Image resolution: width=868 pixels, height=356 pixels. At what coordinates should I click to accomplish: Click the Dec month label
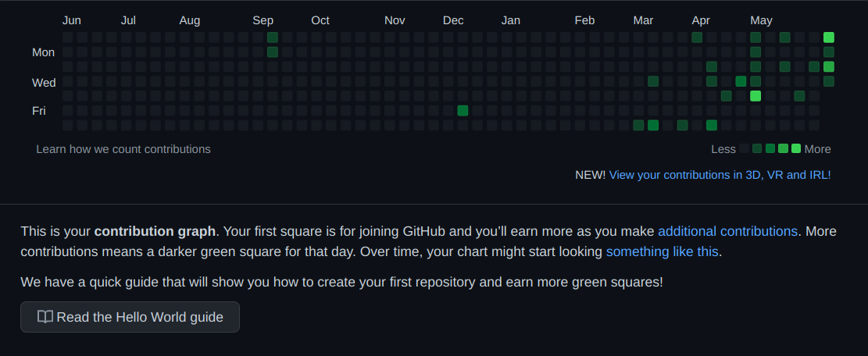click(x=453, y=20)
